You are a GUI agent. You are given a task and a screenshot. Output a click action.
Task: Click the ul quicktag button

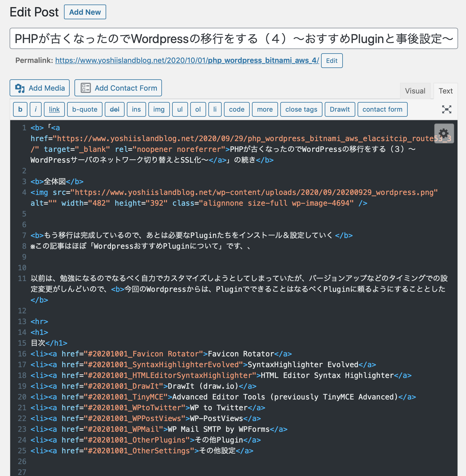[x=180, y=109]
